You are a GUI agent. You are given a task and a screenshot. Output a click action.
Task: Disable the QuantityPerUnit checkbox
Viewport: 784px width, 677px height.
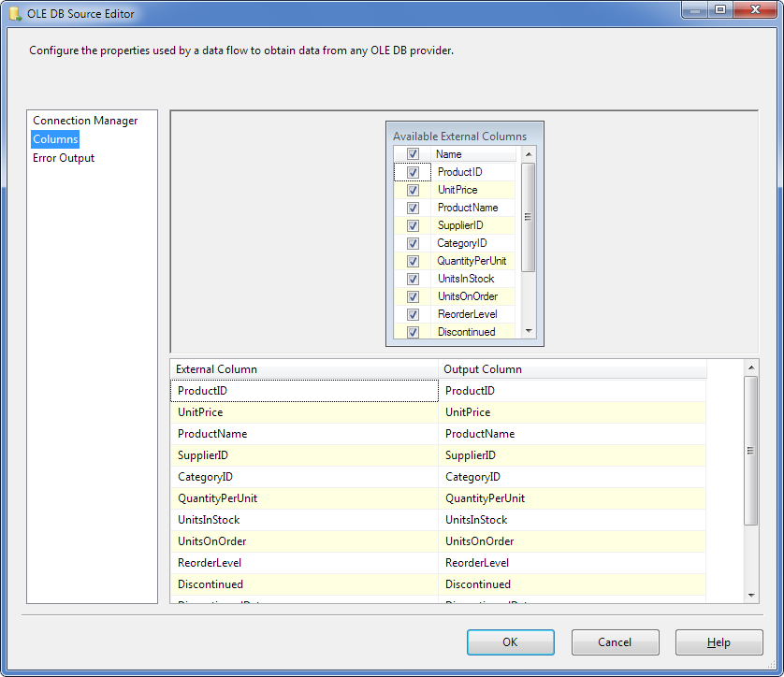click(x=413, y=261)
